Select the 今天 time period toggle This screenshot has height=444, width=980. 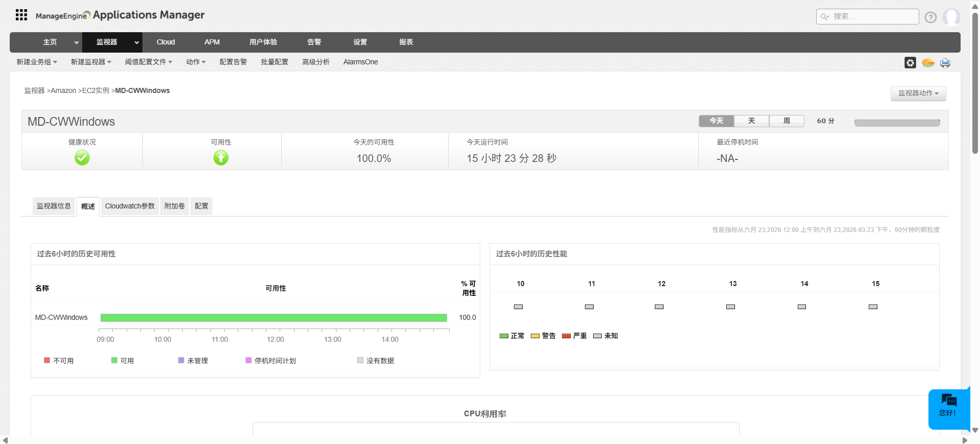pyautogui.click(x=716, y=121)
